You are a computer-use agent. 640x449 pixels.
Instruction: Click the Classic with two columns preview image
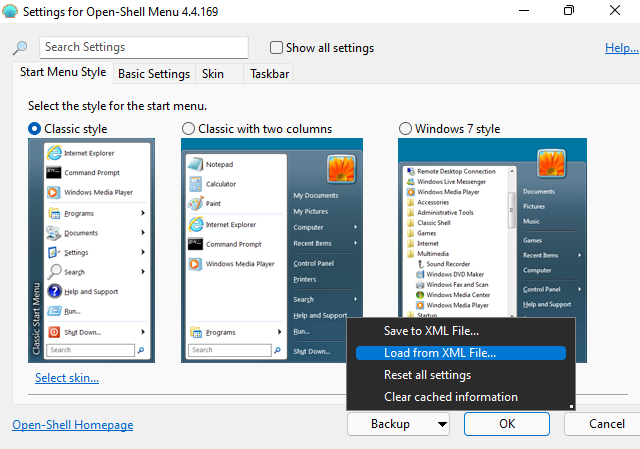272,250
